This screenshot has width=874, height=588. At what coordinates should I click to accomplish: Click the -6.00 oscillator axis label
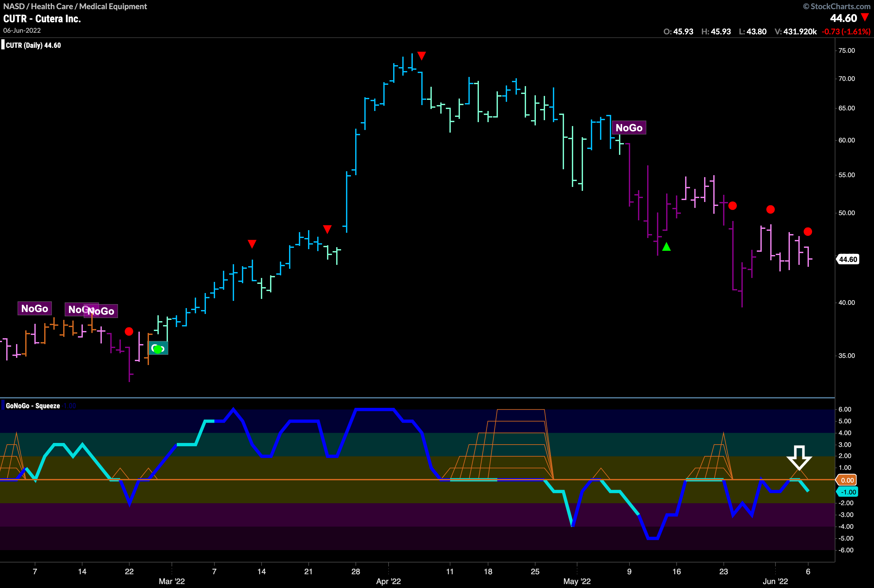coord(846,550)
